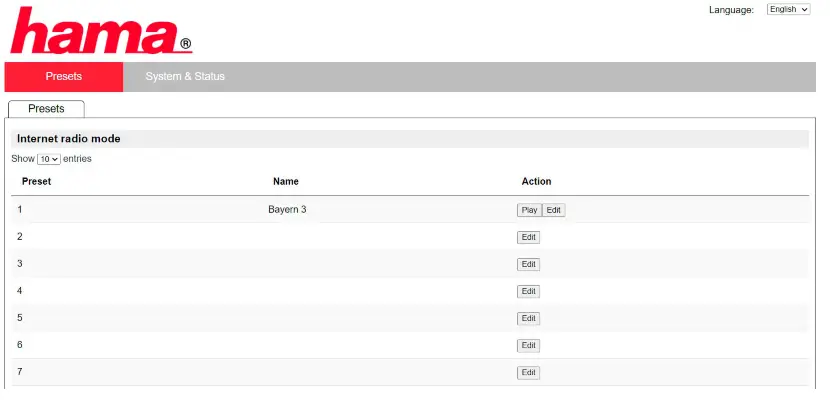Play the Bayern 3 preset

pos(529,210)
